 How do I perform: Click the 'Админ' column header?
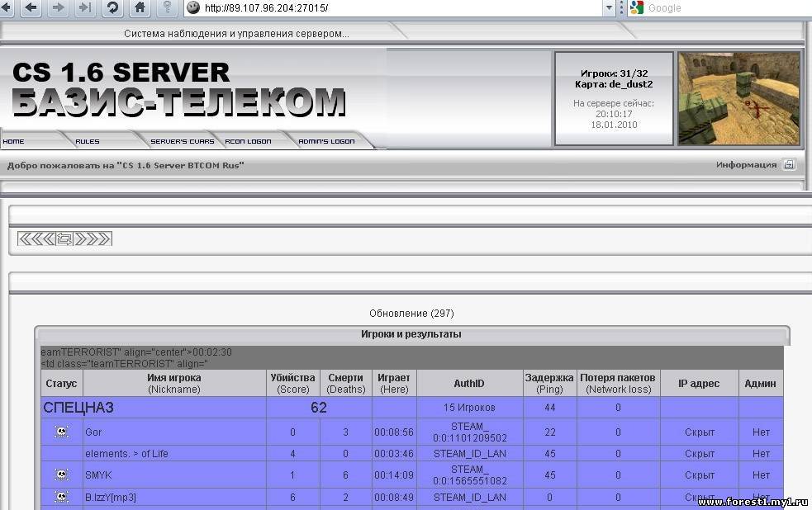click(760, 383)
